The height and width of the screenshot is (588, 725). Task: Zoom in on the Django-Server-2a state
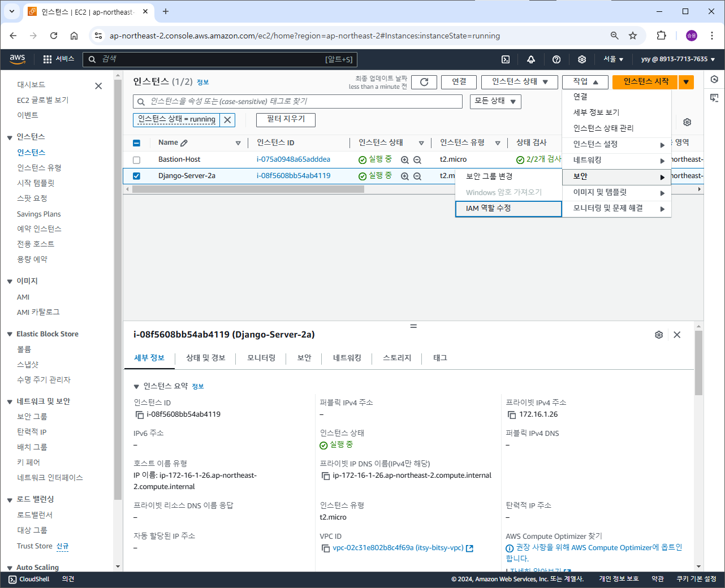pyautogui.click(x=405, y=176)
